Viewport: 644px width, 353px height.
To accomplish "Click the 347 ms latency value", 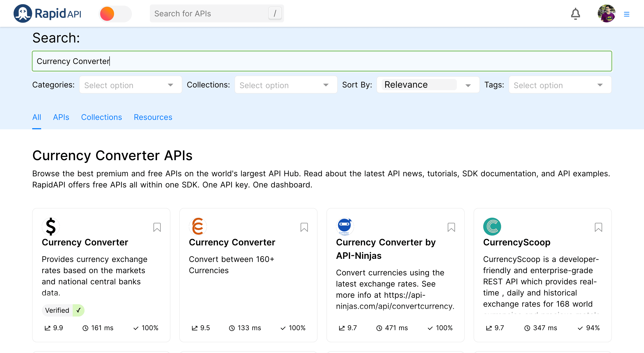I will [x=541, y=328].
